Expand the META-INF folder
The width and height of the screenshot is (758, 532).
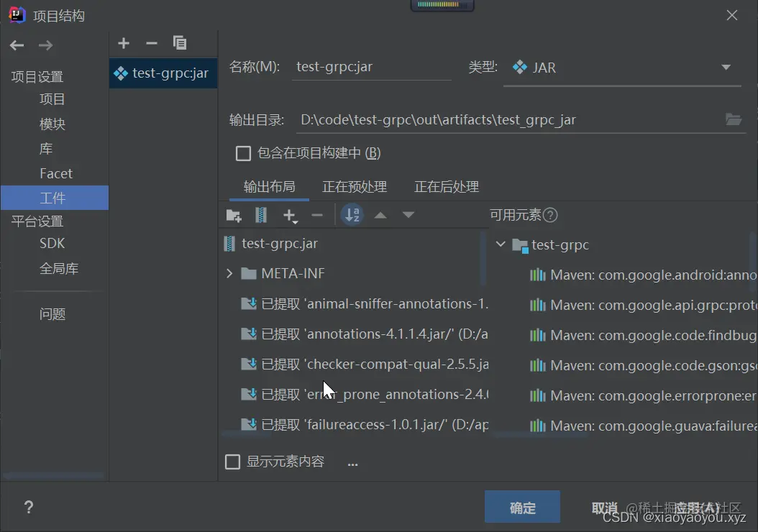click(x=229, y=273)
